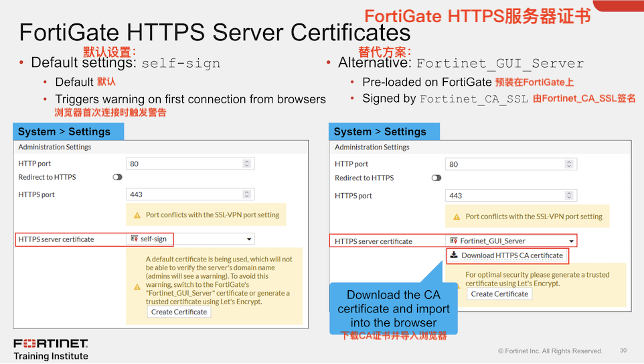This screenshot has height=364, width=644.
Task: Click warning icon beside default certificate message
Action: click(x=137, y=287)
